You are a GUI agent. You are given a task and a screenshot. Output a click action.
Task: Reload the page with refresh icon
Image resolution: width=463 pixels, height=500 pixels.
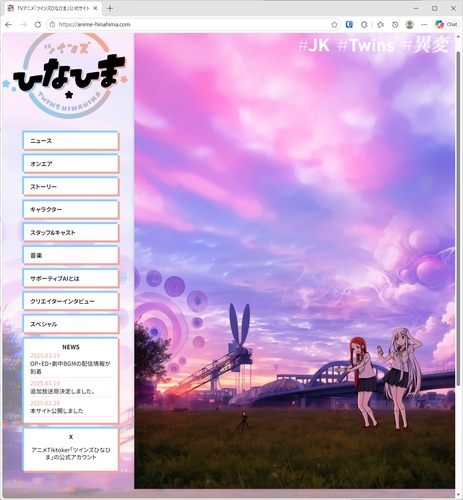(x=38, y=25)
